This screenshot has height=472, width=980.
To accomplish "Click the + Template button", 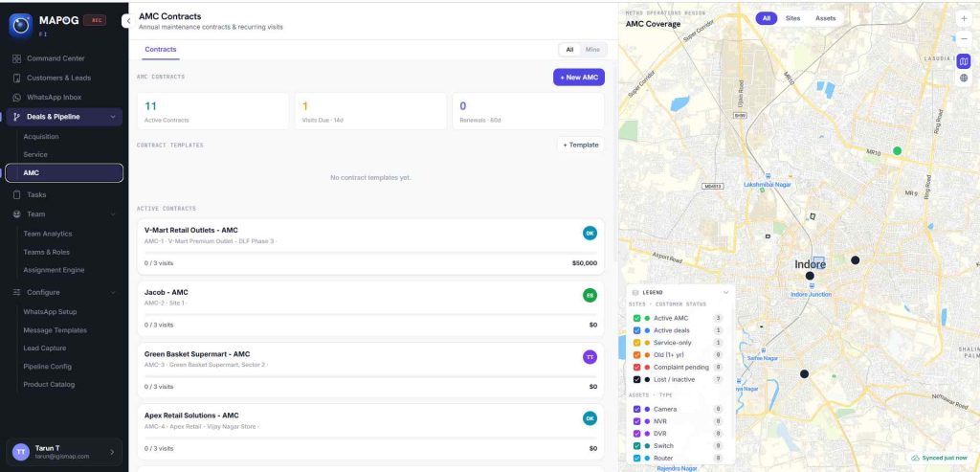I will pyautogui.click(x=581, y=145).
